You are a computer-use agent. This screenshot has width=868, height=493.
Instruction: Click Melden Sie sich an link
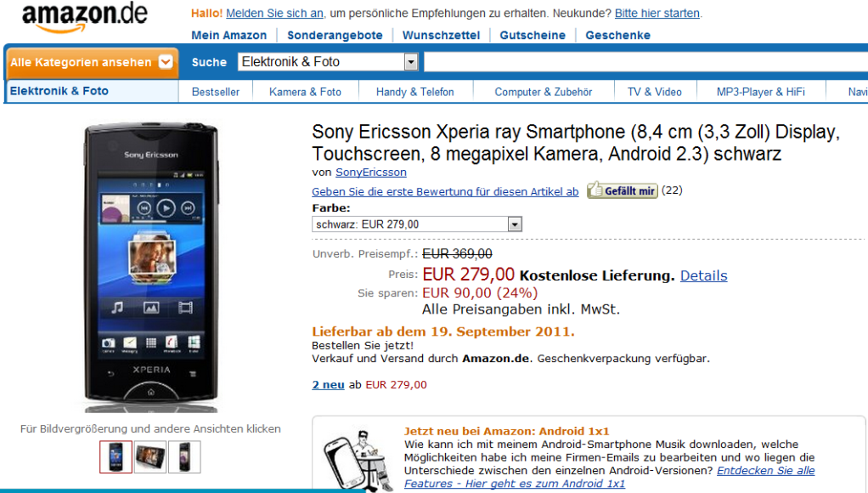(274, 13)
